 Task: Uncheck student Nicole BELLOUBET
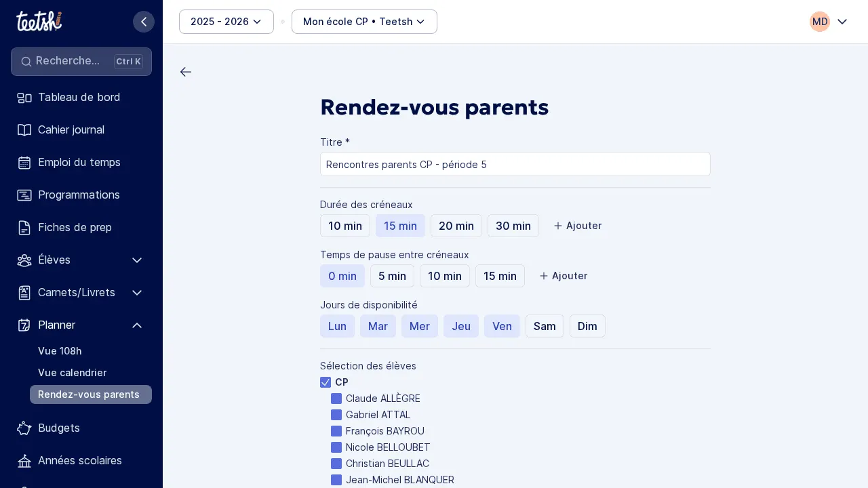click(x=336, y=447)
